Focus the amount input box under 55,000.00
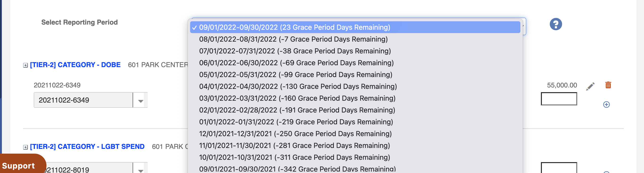Screen dimensions: 644x173 click(x=559, y=99)
